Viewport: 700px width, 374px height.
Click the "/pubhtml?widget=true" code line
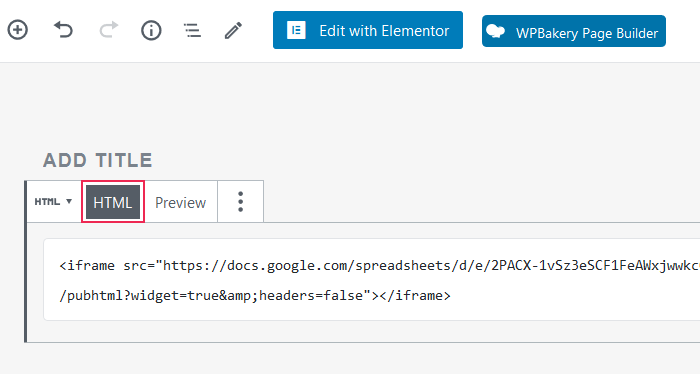coord(255,295)
